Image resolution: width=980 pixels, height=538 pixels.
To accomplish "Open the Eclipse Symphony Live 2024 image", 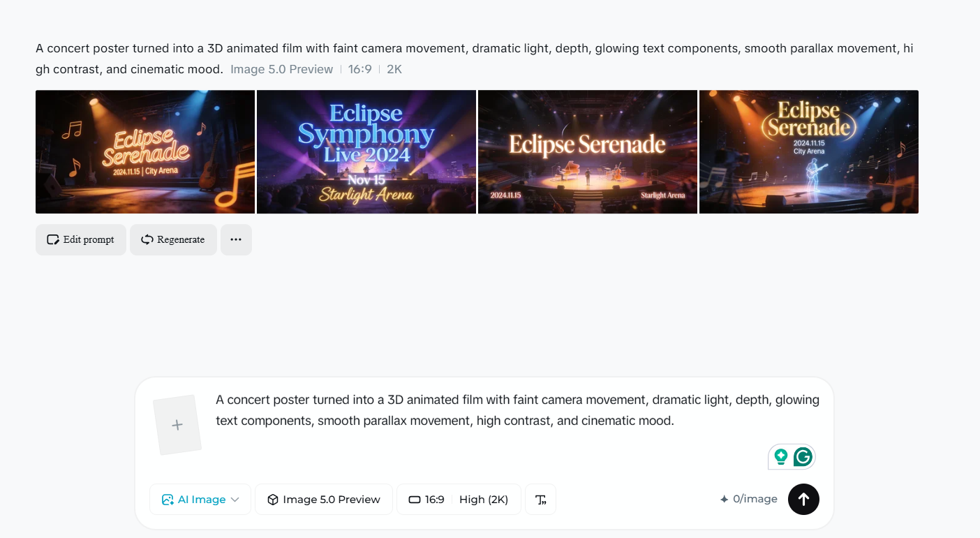I will [x=366, y=151].
